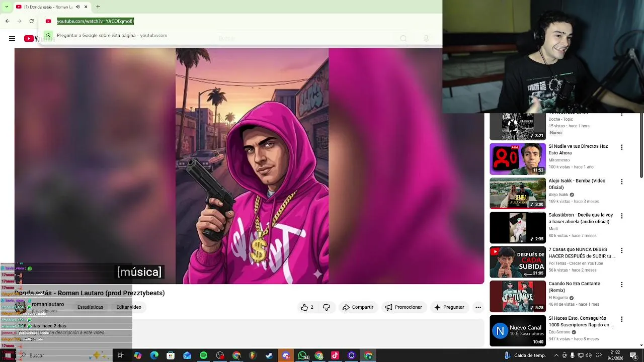Open Discord from the taskbar
This screenshot has height=362, width=644.
286,355
